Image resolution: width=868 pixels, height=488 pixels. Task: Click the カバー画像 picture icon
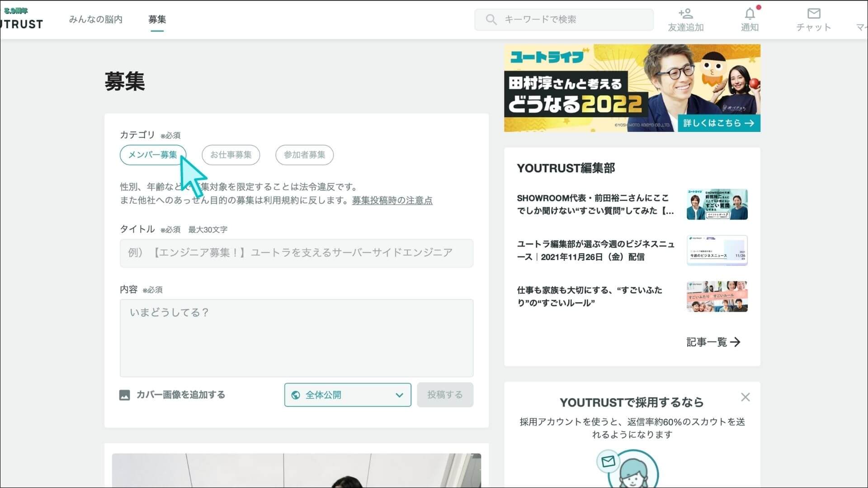click(125, 394)
